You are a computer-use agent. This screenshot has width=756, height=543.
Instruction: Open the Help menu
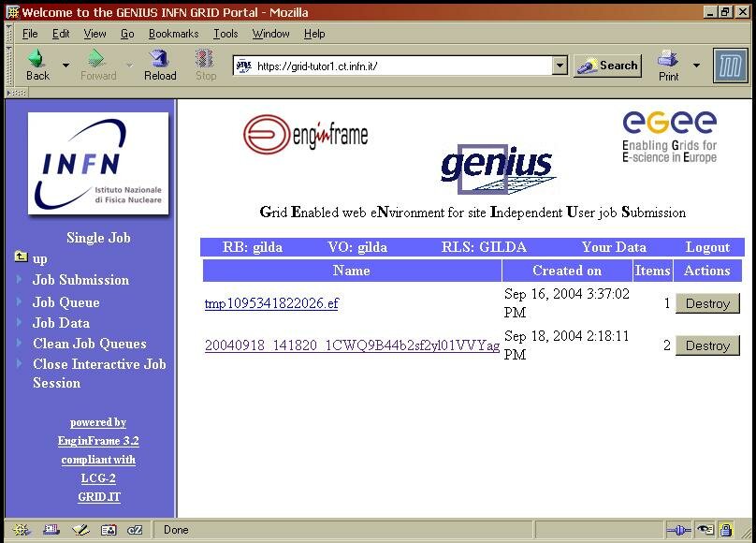(314, 34)
